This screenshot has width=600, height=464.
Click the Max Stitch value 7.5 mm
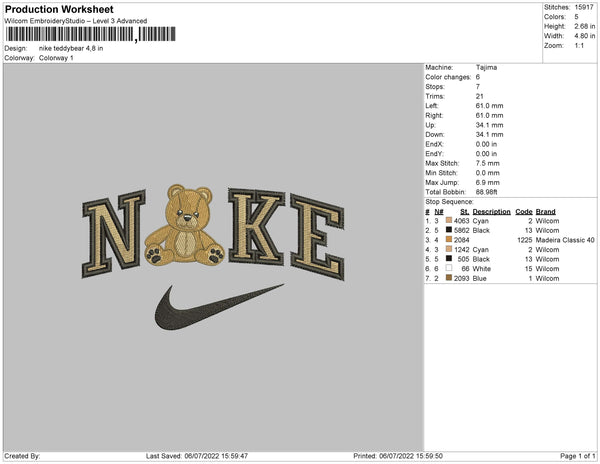(x=488, y=163)
